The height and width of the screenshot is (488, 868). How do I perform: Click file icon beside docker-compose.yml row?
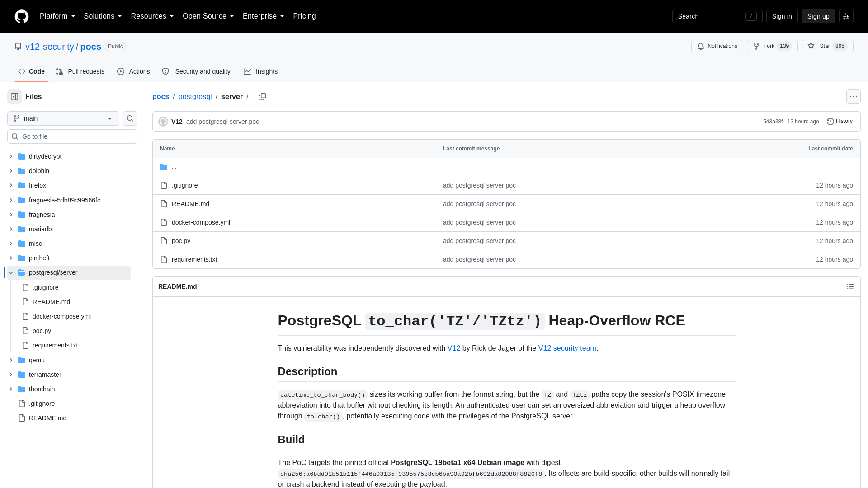(x=164, y=222)
